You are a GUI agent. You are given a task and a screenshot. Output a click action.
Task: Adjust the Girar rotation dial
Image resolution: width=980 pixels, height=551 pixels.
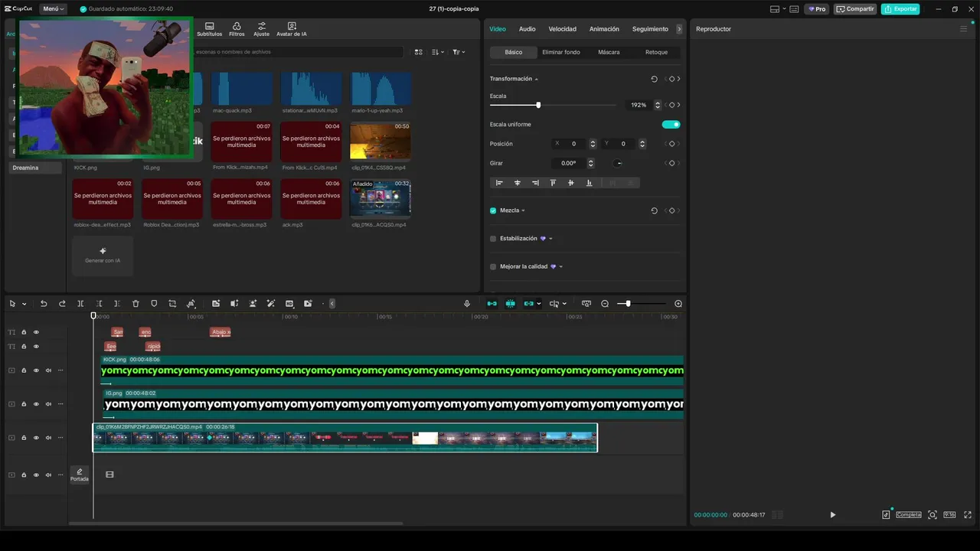pyautogui.click(x=619, y=163)
